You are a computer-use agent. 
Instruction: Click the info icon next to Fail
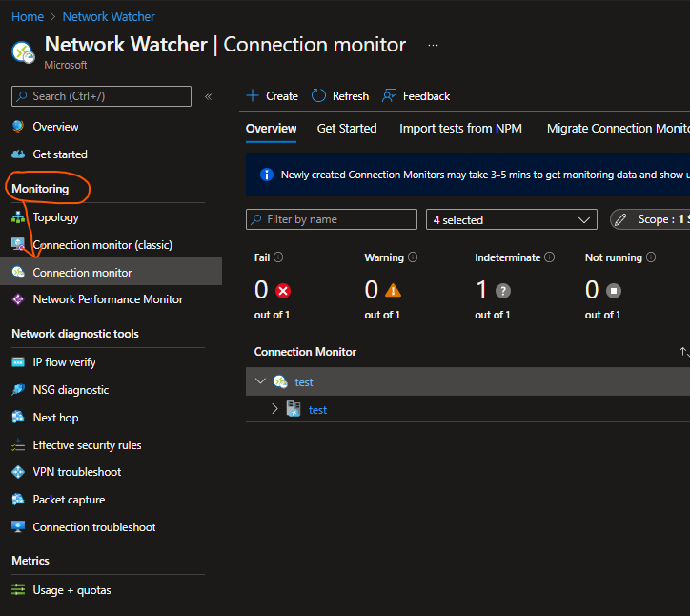click(x=278, y=257)
